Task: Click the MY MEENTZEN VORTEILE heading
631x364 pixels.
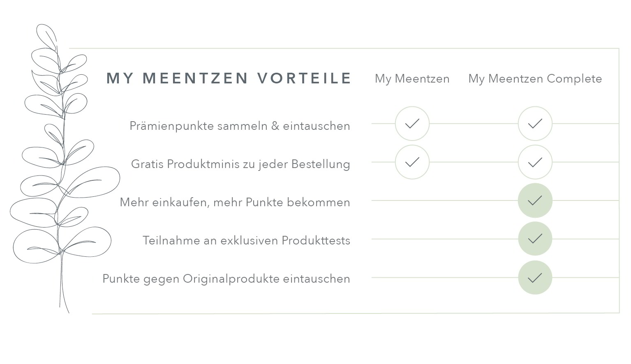Action: click(229, 78)
